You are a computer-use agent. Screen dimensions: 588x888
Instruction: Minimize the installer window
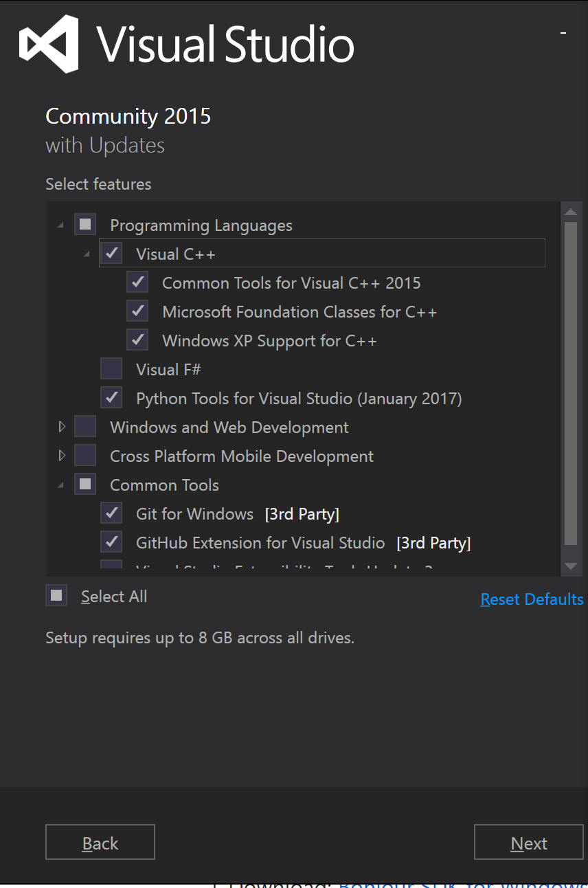coord(563,33)
